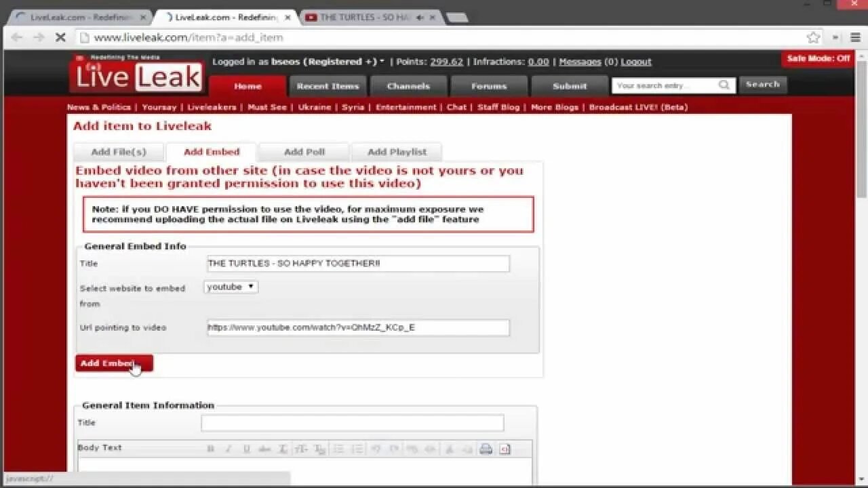Insert bulleted list in Body Text editor
Screen dimensions: 868x488
338,449
